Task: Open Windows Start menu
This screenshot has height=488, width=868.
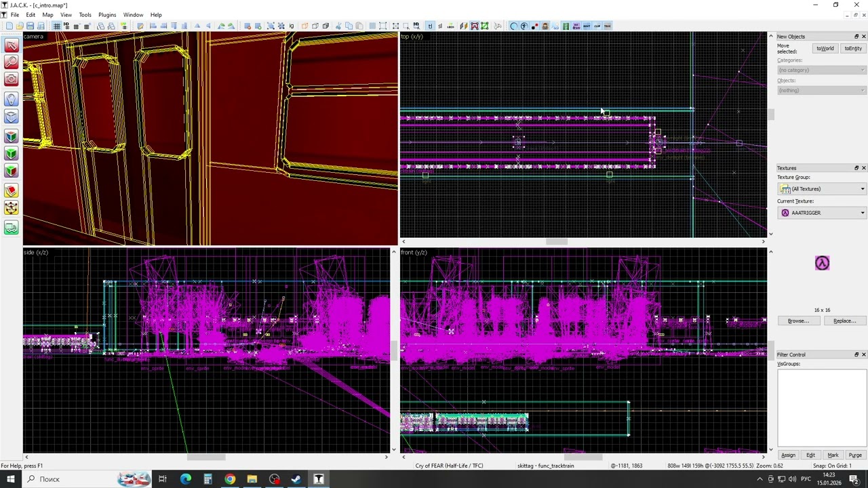Action: [x=10, y=479]
